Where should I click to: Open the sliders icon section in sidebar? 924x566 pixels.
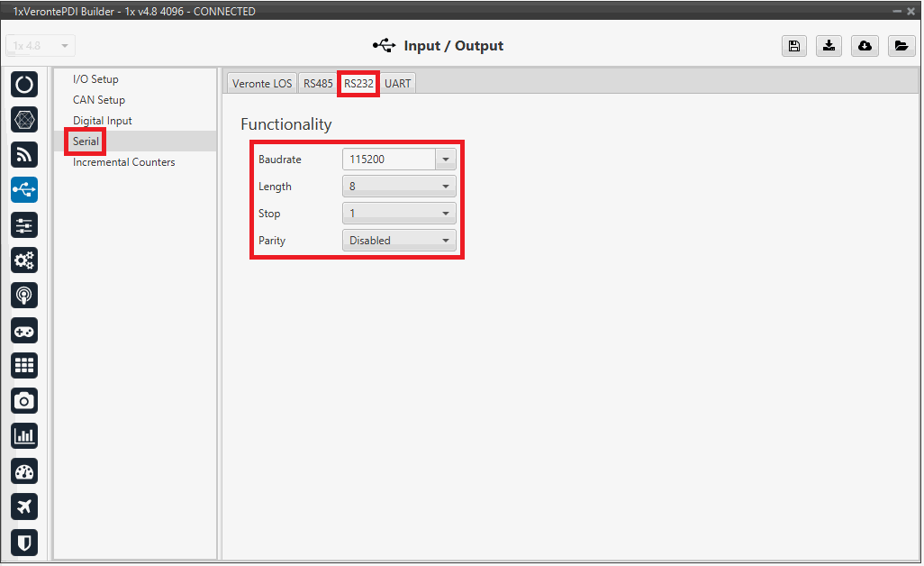(x=24, y=225)
